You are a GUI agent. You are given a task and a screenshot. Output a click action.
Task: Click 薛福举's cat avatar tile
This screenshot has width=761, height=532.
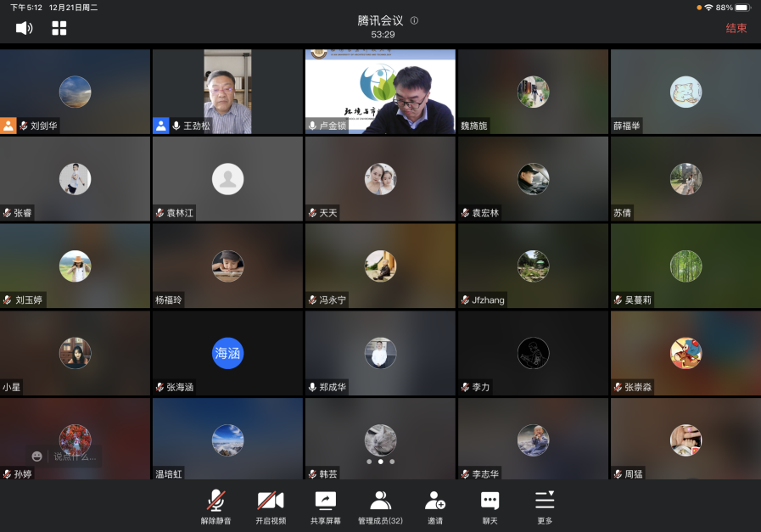click(685, 92)
